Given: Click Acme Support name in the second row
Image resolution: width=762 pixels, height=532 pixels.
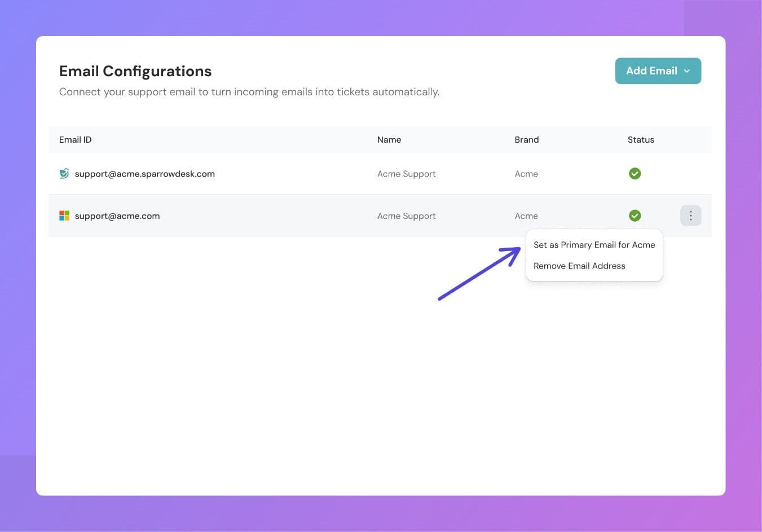Looking at the screenshot, I should (x=406, y=216).
